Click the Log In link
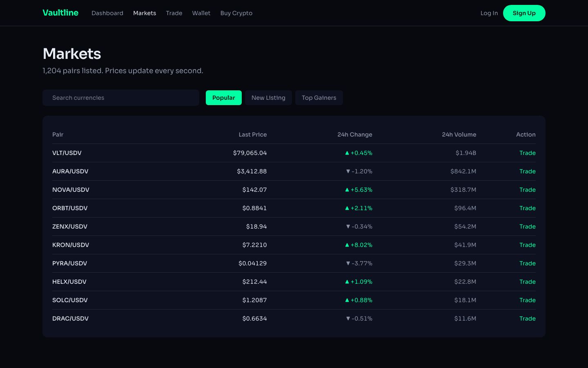The height and width of the screenshot is (368, 588). (489, 13)
